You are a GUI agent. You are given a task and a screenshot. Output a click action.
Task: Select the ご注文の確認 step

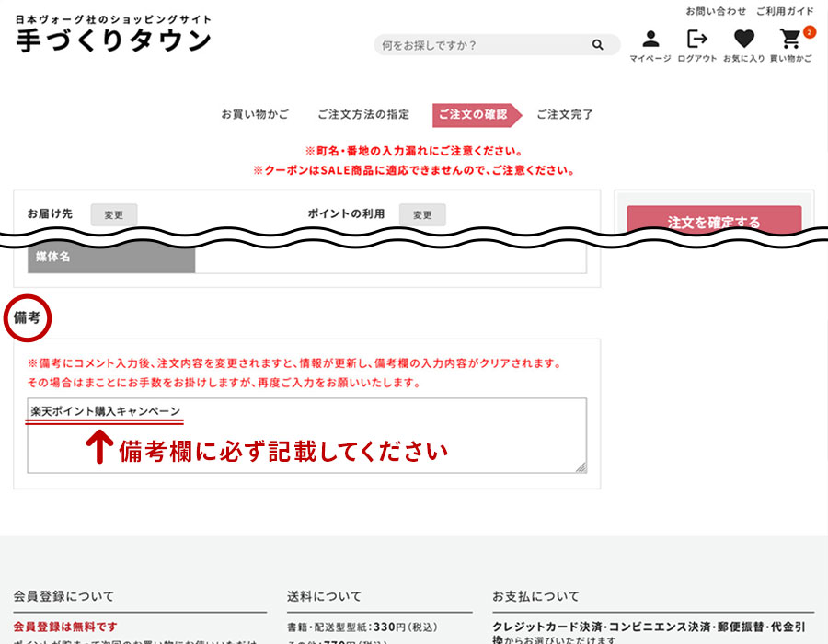(473, 115)
